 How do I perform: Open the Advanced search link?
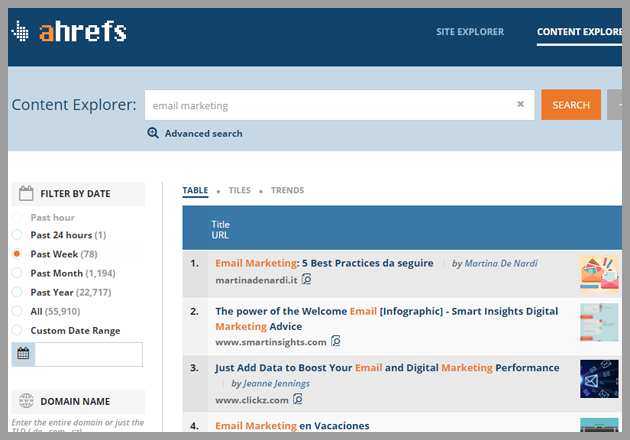click(203, 133)
